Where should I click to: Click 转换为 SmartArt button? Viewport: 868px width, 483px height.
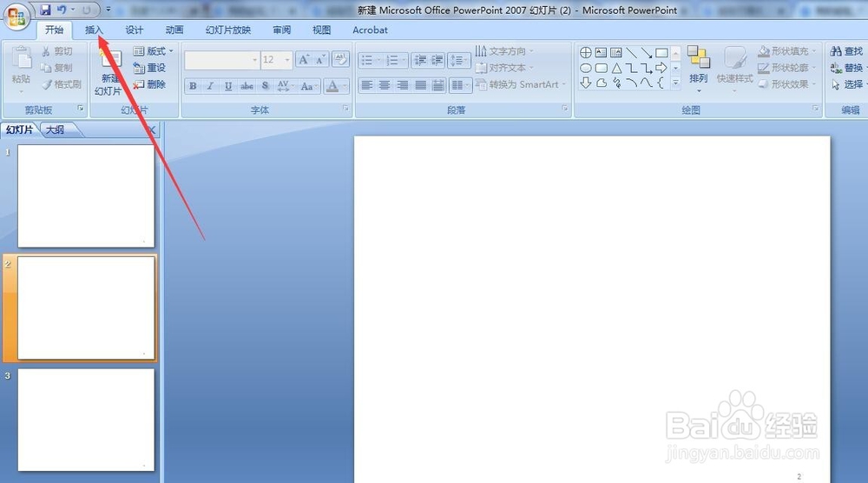pyautogui.click(x=520, y=84)
